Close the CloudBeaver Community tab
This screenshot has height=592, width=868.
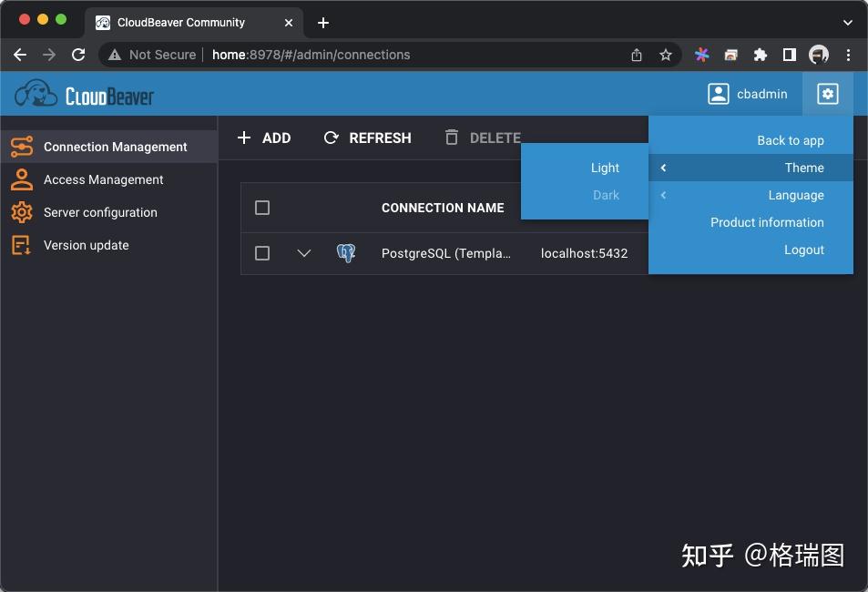[x=289, y=23]
